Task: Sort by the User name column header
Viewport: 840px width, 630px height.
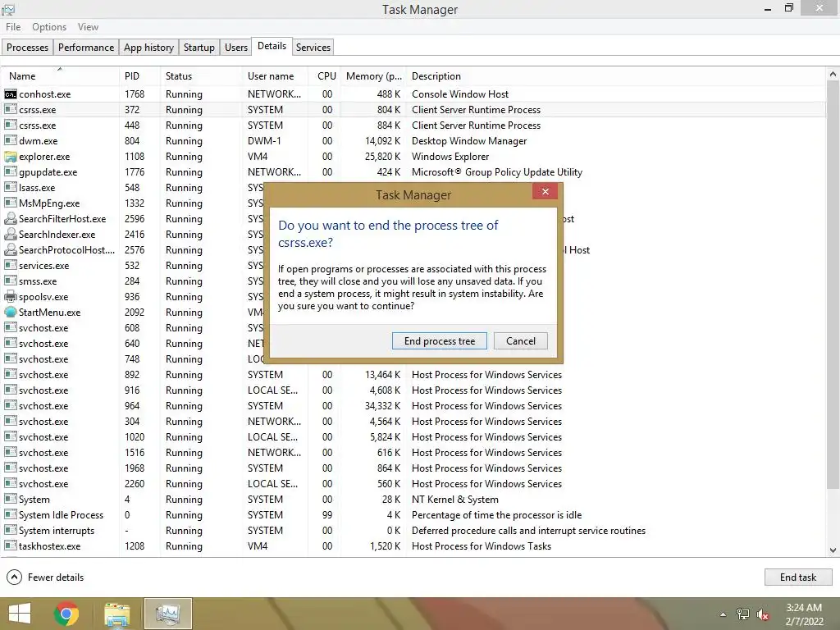Action: tap(275, 76)
